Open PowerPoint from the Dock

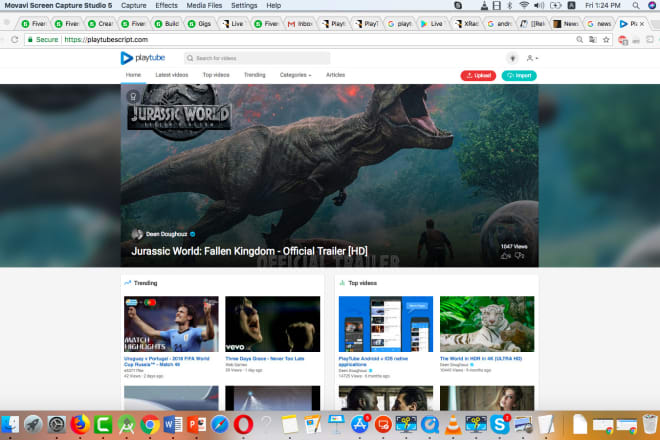pyautogui.click(x=196, y=424)
